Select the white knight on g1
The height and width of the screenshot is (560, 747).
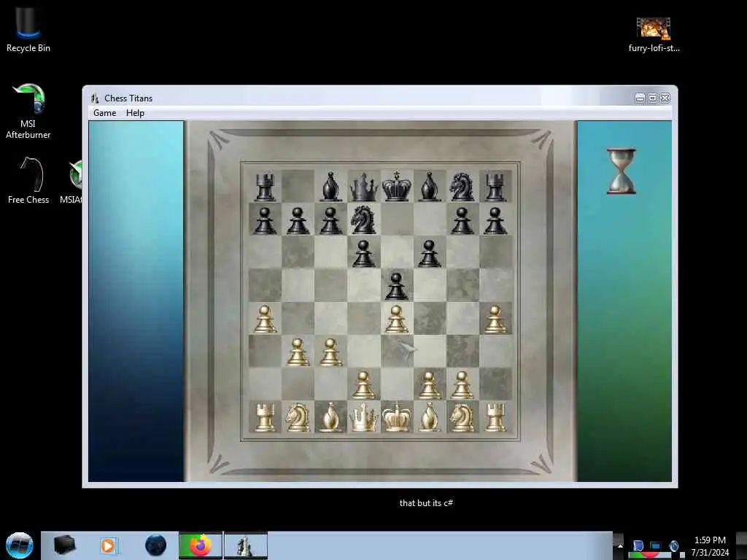click(x=462, y=417)
